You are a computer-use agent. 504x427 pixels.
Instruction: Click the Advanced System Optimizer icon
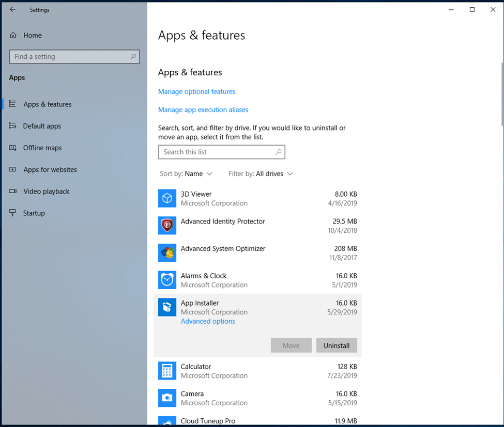[x=167, y=252]
